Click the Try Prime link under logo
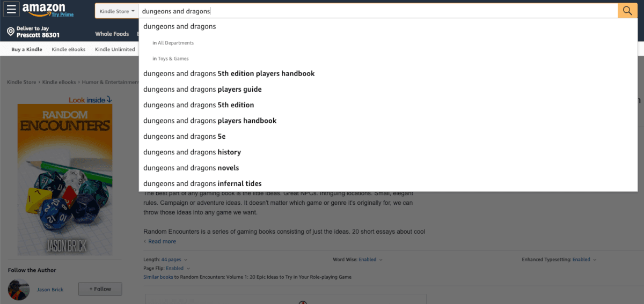644x304 pixels. (63, 14)
